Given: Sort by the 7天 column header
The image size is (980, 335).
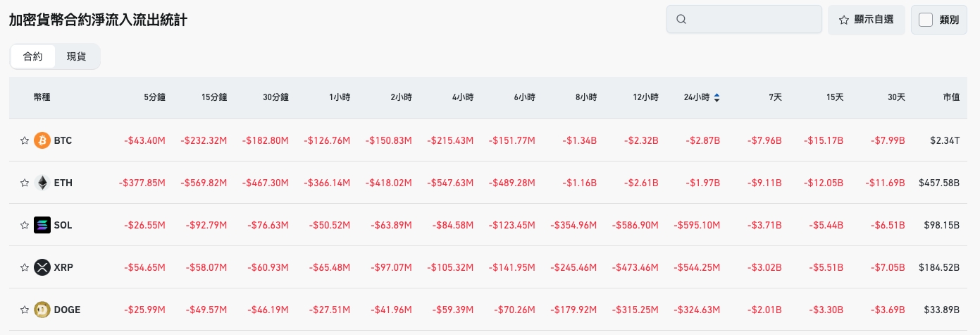Looking at the screenshot, I should click(x=775, y=97).
